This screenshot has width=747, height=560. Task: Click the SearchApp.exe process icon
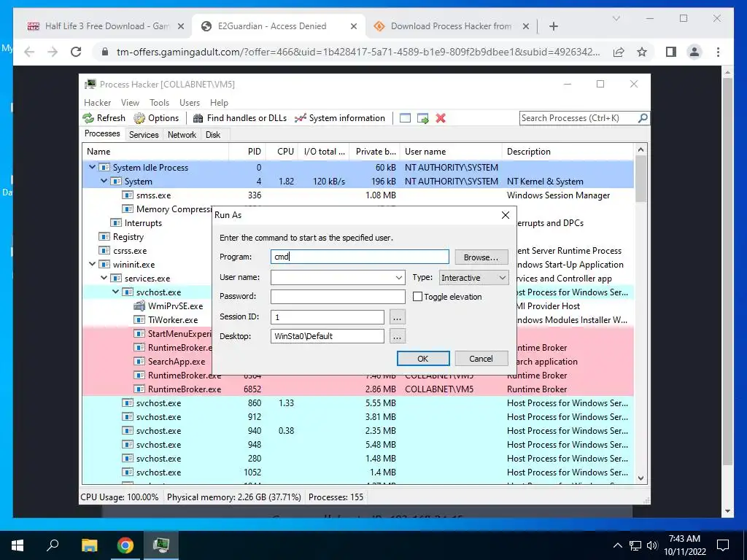139,362
